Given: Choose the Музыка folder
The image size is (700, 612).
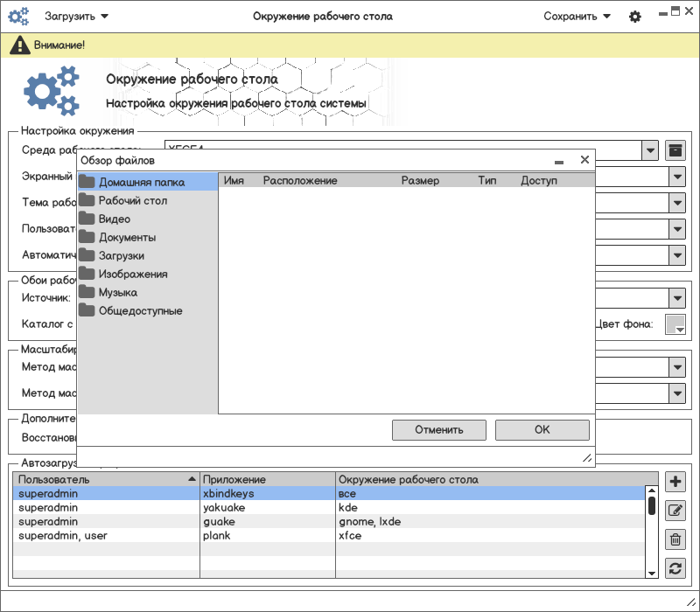Looking at the screenshot, I should pyautogui.click(x=117, y=293).
